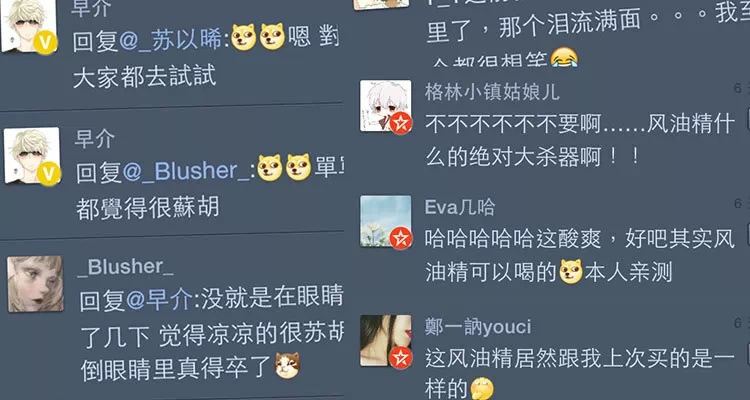This screenshot has width=750, height=400.
Task: Click the username Eva几哈
Action: coord(460,207)
